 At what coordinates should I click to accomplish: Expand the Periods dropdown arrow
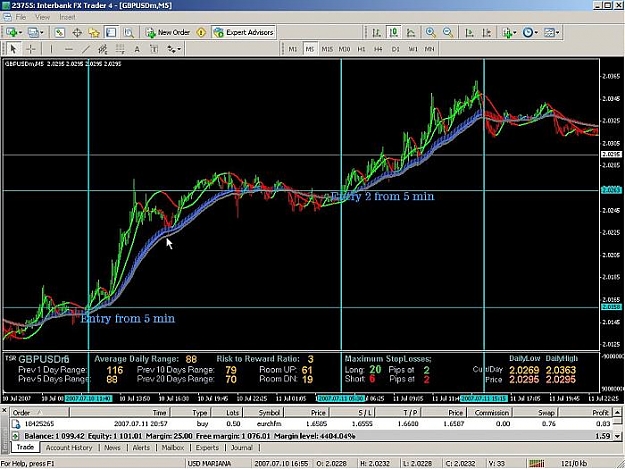[536, 33]
